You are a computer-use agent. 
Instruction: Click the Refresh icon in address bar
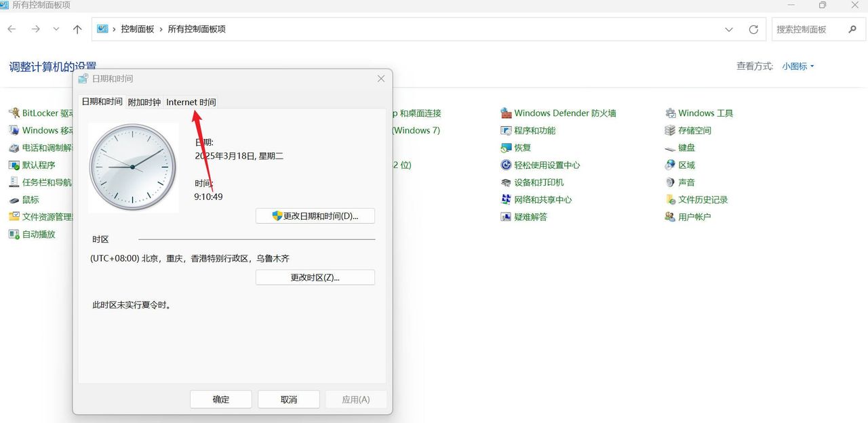pos(753,29)
